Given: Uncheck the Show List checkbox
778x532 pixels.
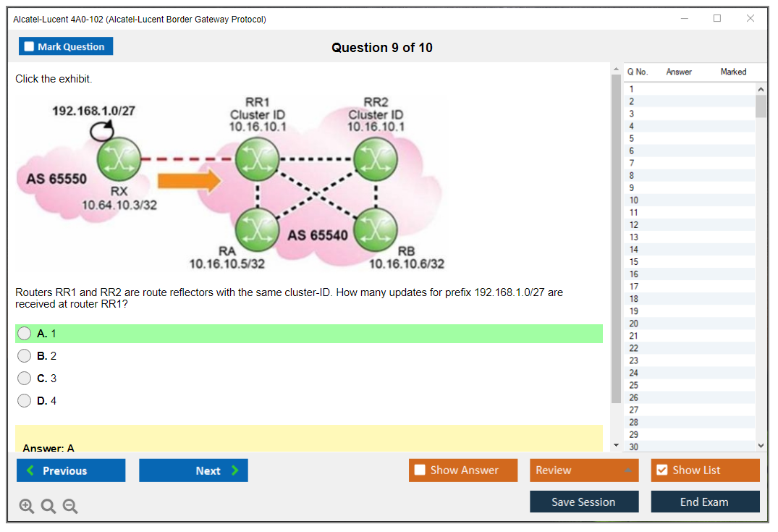Looking at the screenshot, I should [661, 470].
